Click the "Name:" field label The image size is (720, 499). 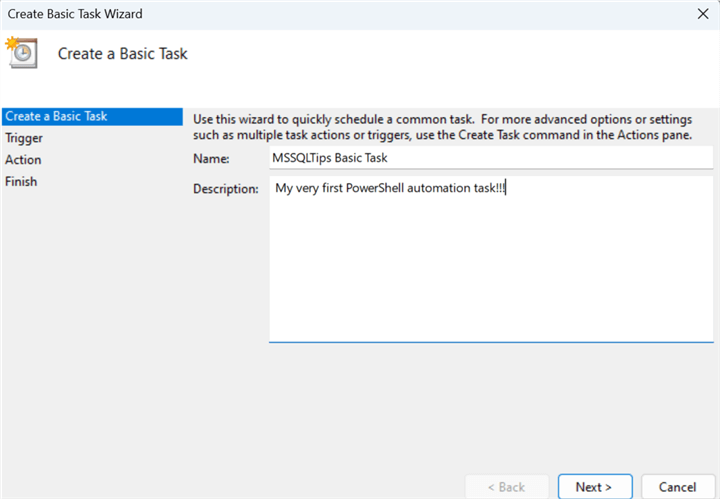click(211, 158)
